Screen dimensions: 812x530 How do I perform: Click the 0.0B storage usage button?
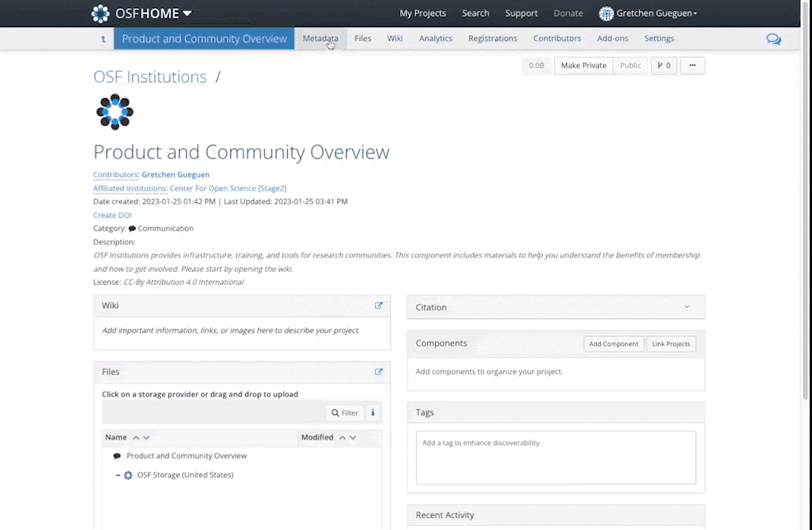click(x=537, y=66)
